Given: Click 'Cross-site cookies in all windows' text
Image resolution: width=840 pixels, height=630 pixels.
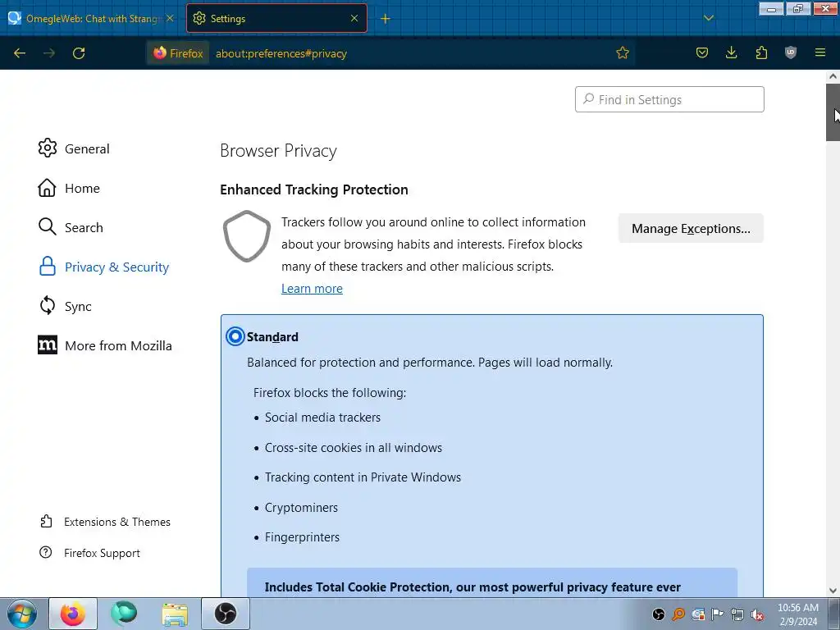Looking at the screenshot, I should pyautogui.click(x=354, y=447).
